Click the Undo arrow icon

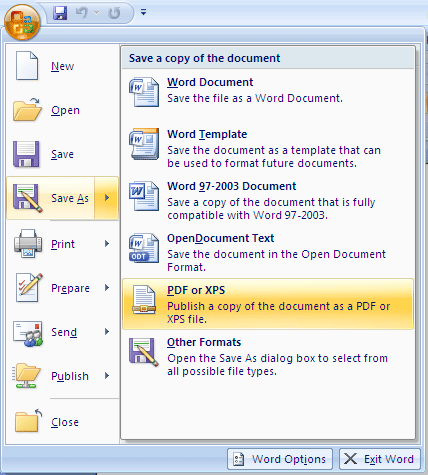82,13
